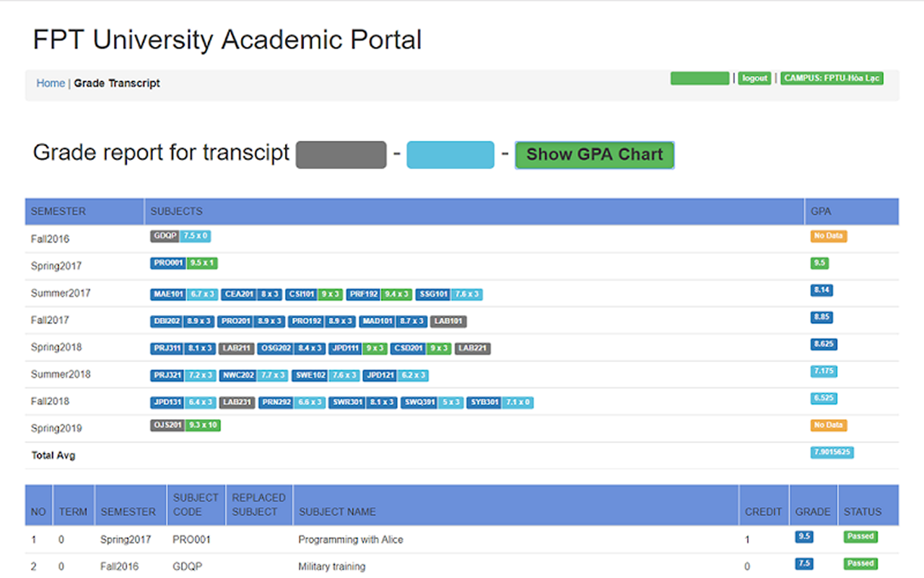The width and height of the screenshot is (924, 578).
Task: Click the Total Avg 7.9015625 badge
Action: (832, 453)
